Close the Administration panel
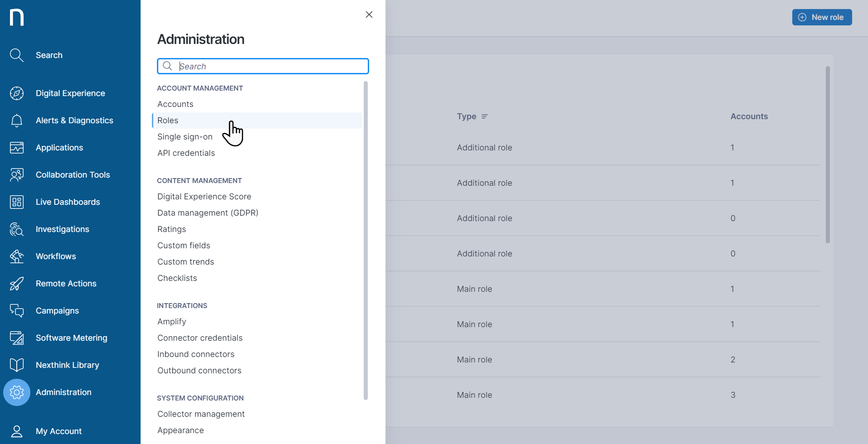The width and height of the screenshot is (868, 444). pyautogui.click(x=369, y=14)
